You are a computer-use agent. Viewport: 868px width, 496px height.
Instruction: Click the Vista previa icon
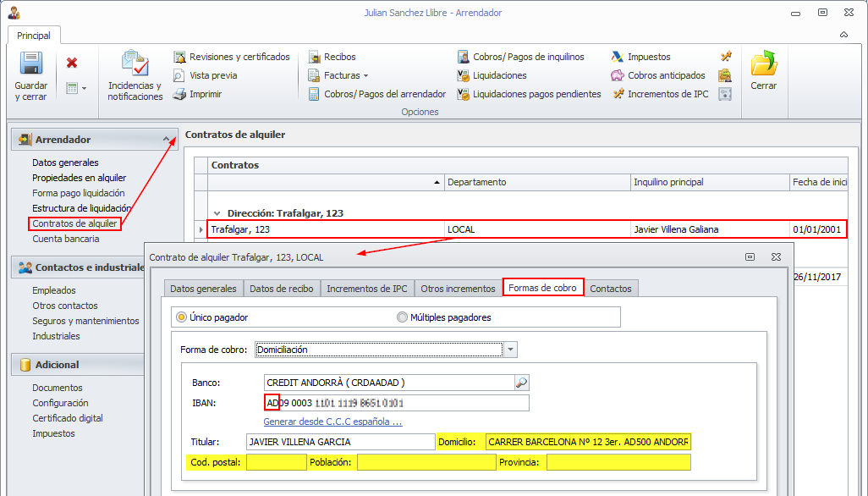179,75
